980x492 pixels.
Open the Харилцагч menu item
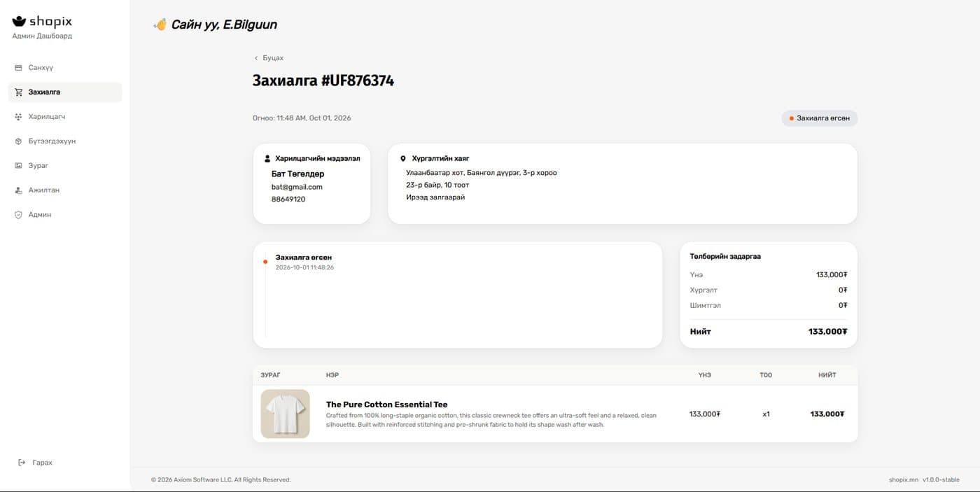coord(65,117)
